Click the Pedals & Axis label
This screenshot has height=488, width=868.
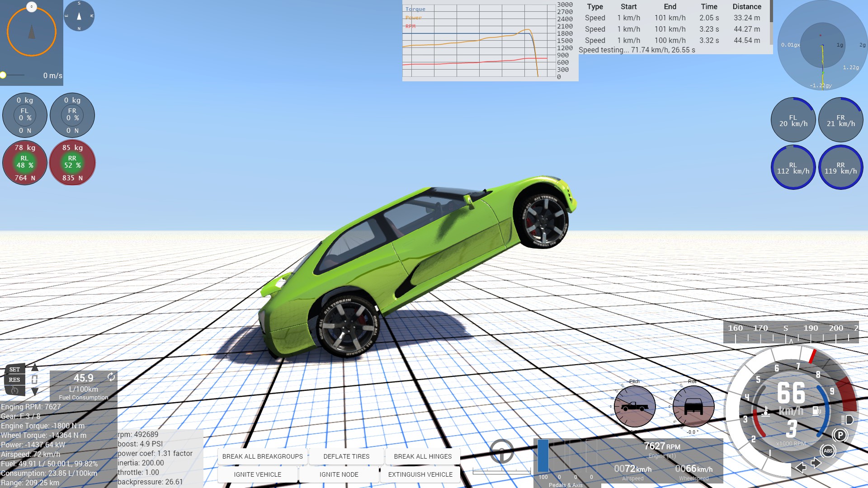coord(566,485)
